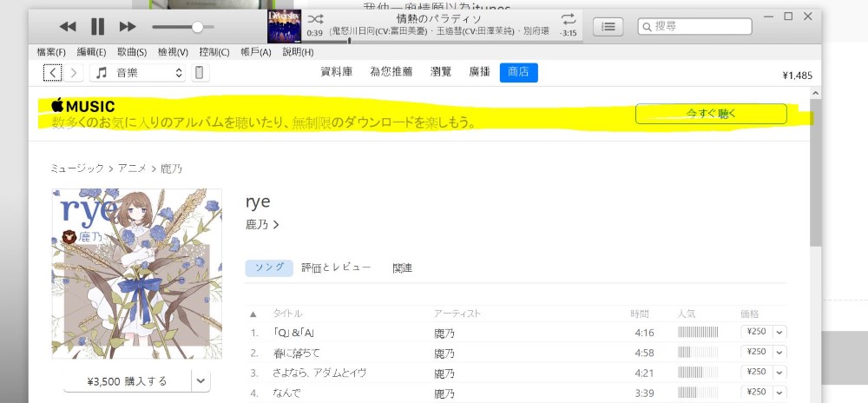
Task: Open the 歌曲(S) menu
Action: 132,52
